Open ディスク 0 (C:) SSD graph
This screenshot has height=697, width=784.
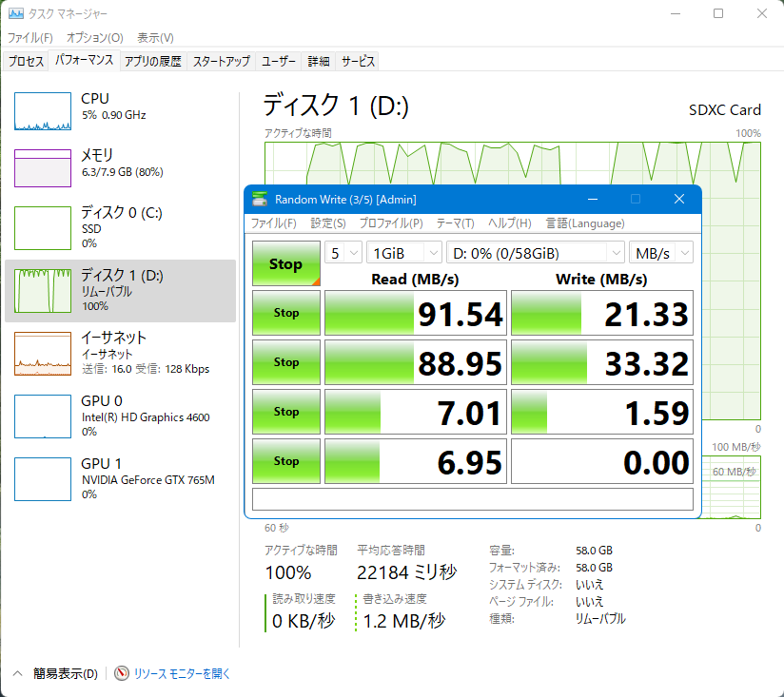click(43, 228)
